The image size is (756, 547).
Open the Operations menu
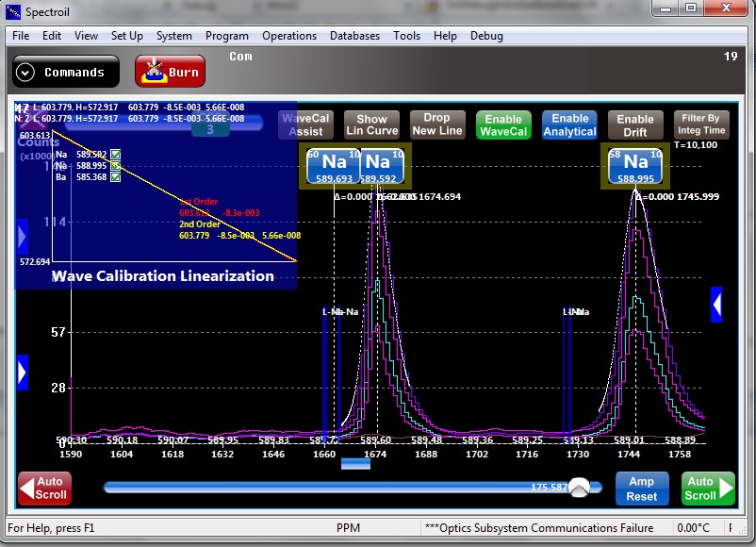pyautogui.click(x=289, y=36)
